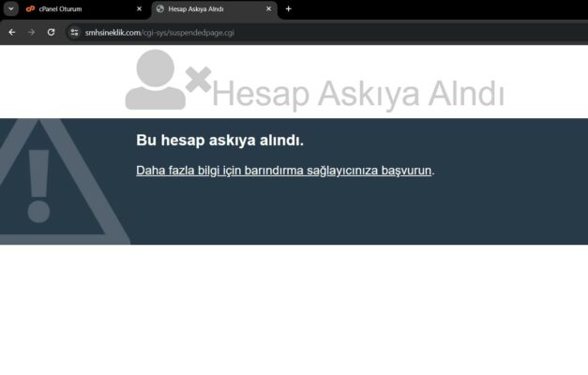Click the gray user silhouette icon
The image size is (588, 375).
156,80
